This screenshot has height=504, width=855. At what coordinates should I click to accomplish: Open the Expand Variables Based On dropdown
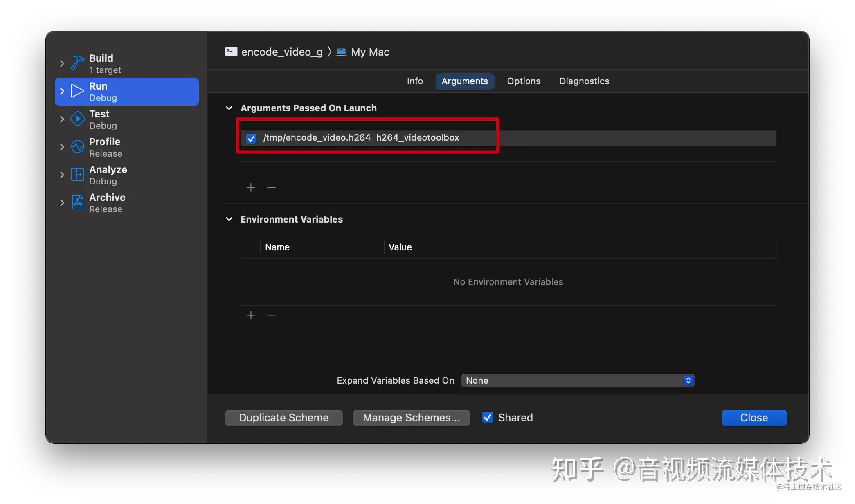(688, 380)
